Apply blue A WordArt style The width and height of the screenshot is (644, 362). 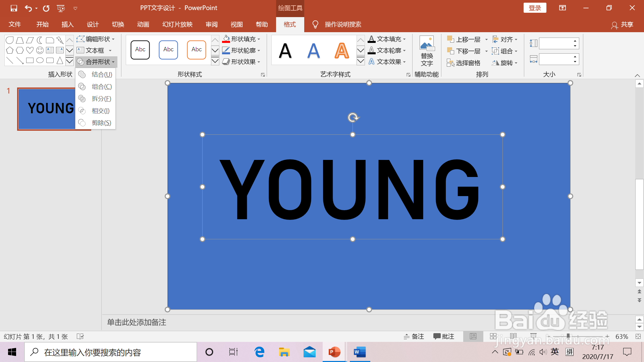(314, 51)
